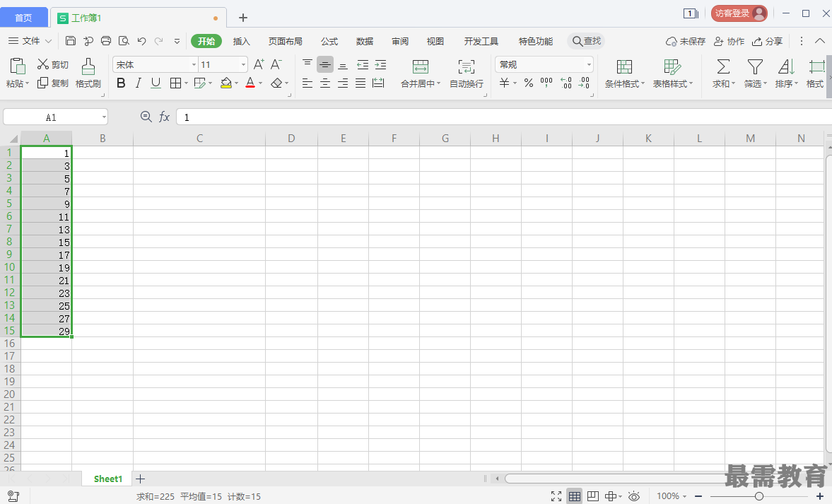Click the 分享 share button
The image size is (832, 504).
tap(767, 41)
